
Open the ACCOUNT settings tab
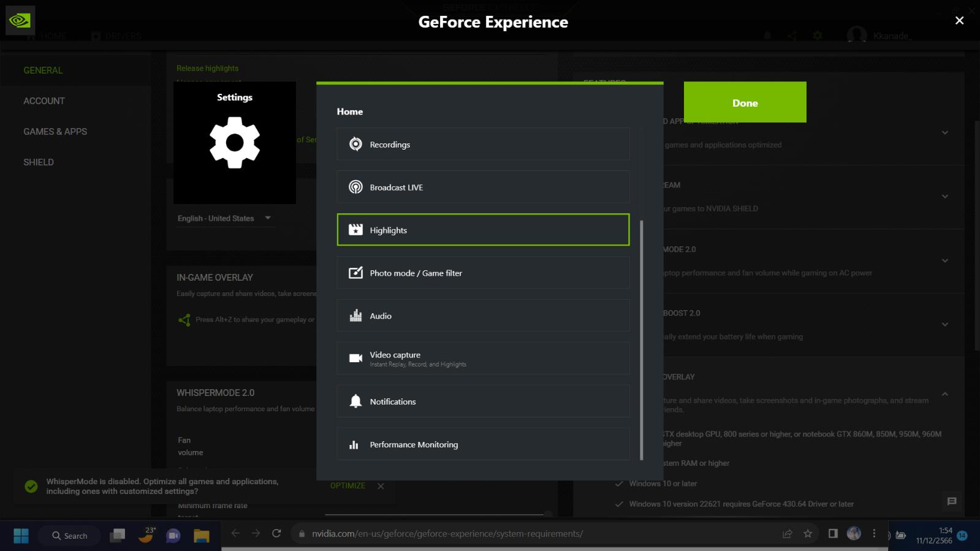tap(44, 101)
